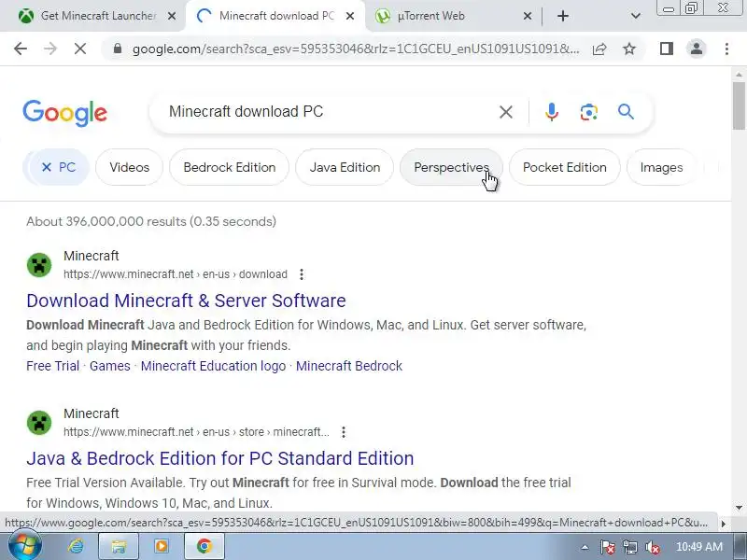Open Windows Explorer from the taskbar
747x560 pixels.
119,546
